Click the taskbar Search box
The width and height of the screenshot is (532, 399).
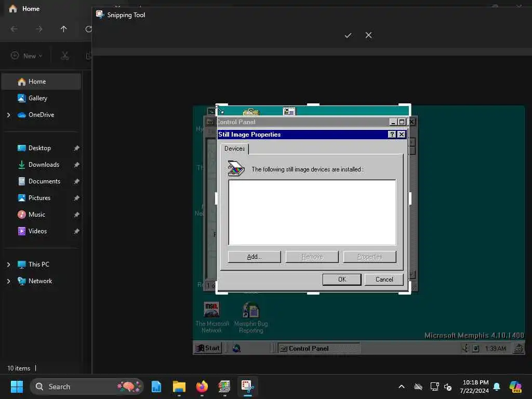coord(87,387)
